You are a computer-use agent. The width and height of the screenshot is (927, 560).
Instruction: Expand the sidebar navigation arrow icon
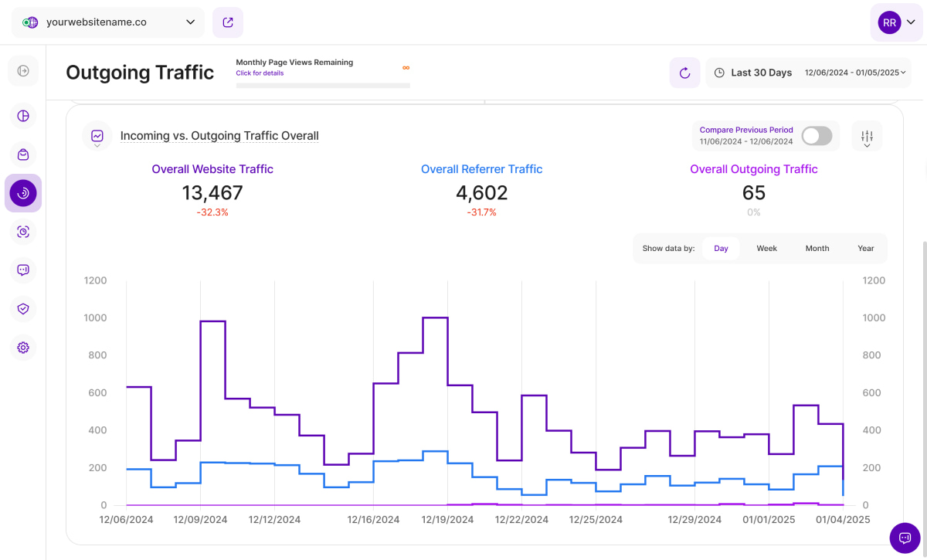point(23,71)
